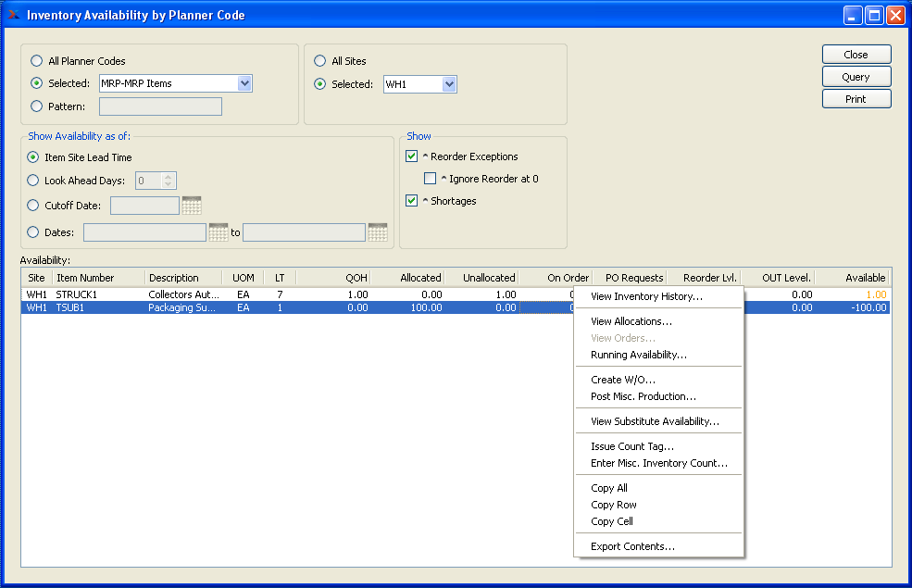Click the Print button
Screen dimensions: 912x588
tap(856, 99)
